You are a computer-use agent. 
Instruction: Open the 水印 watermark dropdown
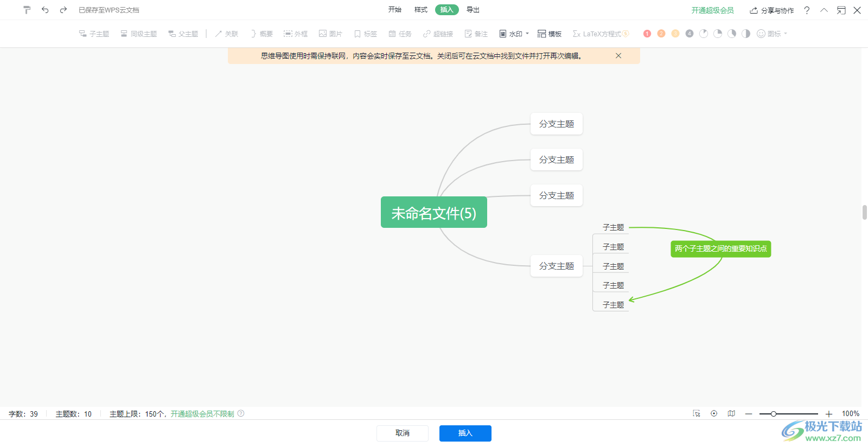514,34
